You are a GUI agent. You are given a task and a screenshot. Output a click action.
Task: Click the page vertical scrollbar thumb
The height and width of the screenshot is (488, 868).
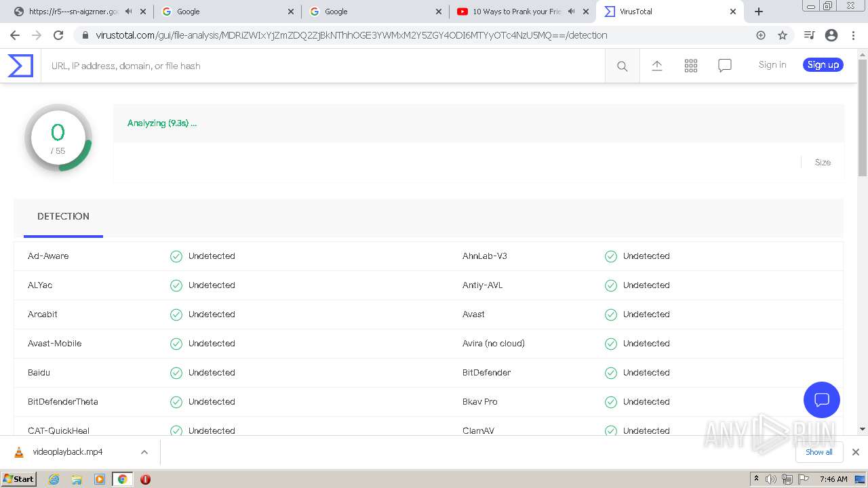point(863,118)
